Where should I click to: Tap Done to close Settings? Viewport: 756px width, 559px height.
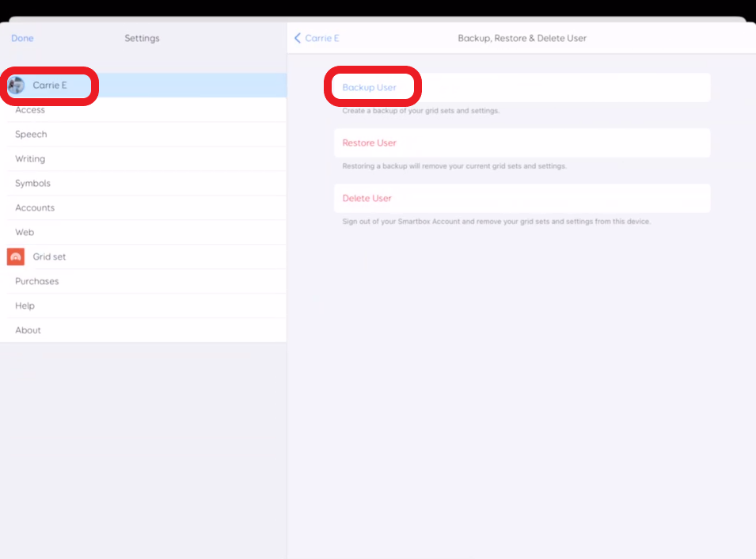(x=22, y=38)
